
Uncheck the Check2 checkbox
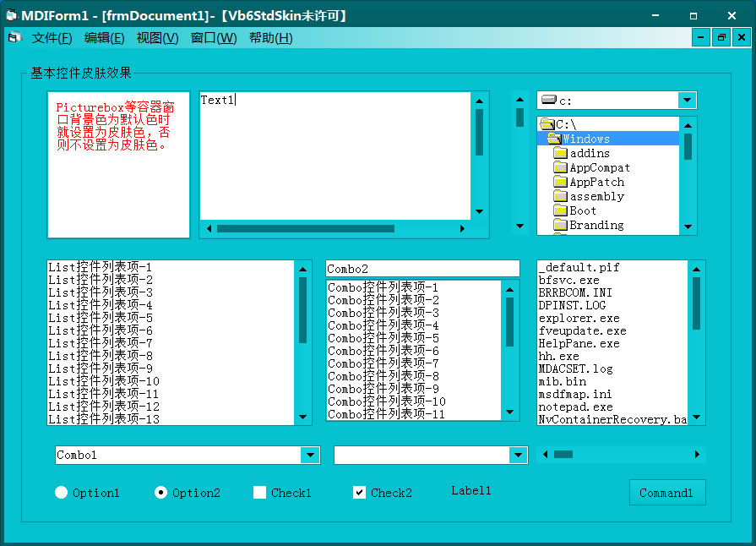click(x=360, y=493)
